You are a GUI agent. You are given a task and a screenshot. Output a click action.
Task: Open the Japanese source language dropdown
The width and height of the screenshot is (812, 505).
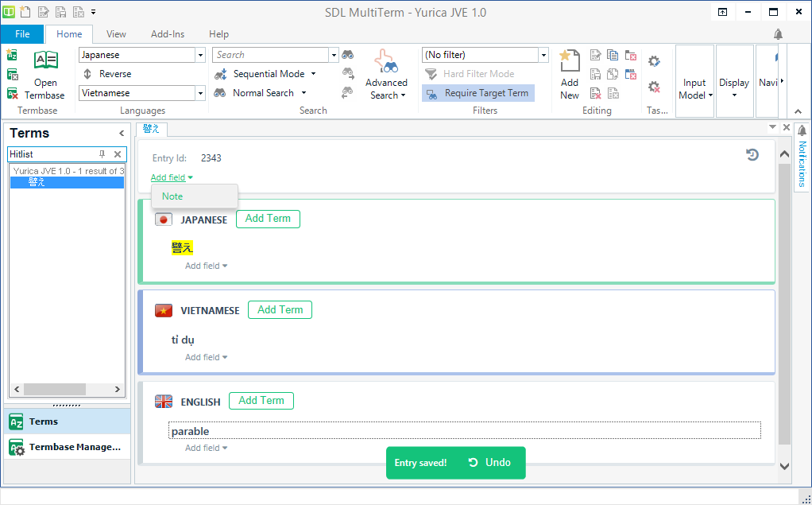coord(200,55)
